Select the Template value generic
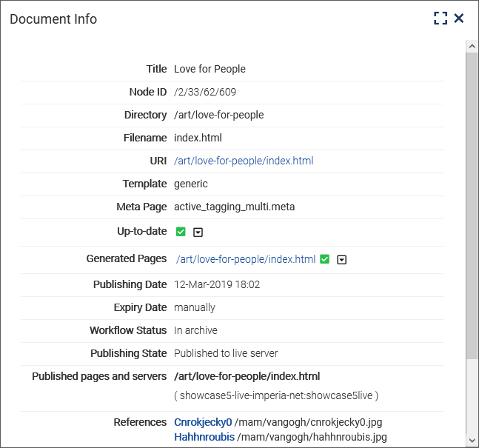The width and height of the screenshot is (479, 448). 191,184
